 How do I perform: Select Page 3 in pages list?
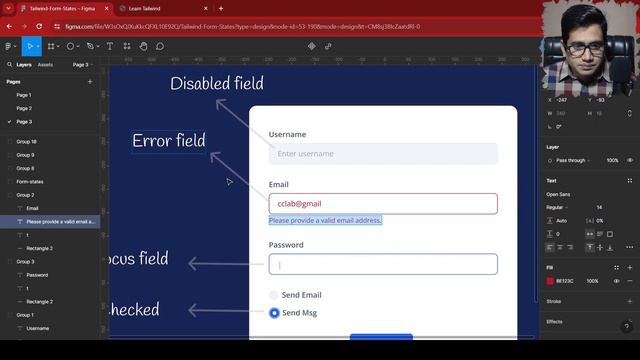[24, 122]
